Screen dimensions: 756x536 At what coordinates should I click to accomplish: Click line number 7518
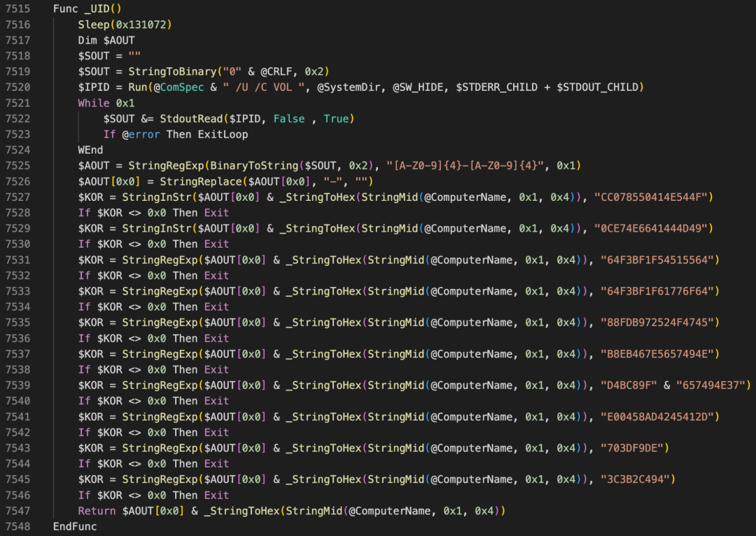point(17,56)
